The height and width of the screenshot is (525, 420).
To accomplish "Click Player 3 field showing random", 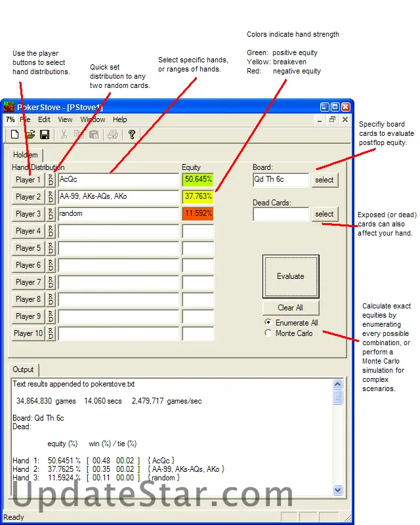I will click(119, 214).
